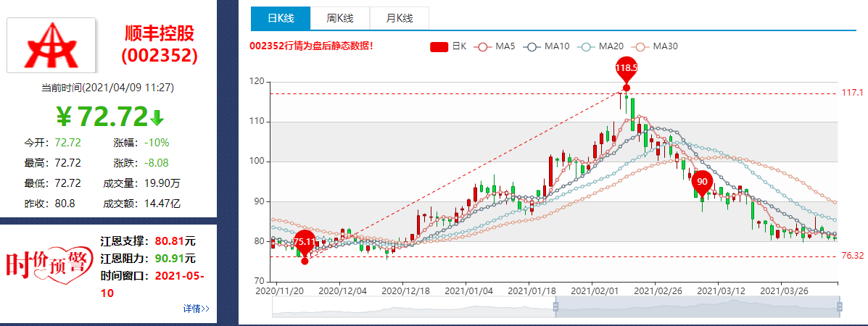868x326 pixels.
Task: Toggle MA5 line in legend
Action: pos(495,46)
